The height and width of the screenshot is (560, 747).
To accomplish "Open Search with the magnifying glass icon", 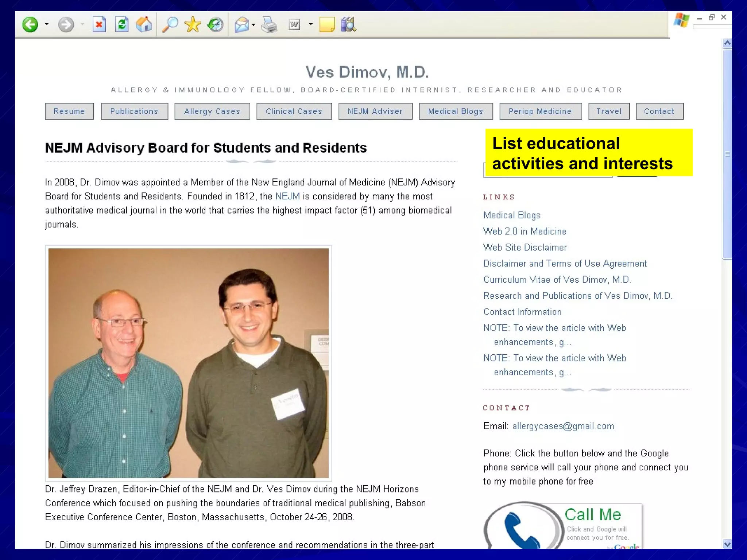I will point(170,25).
